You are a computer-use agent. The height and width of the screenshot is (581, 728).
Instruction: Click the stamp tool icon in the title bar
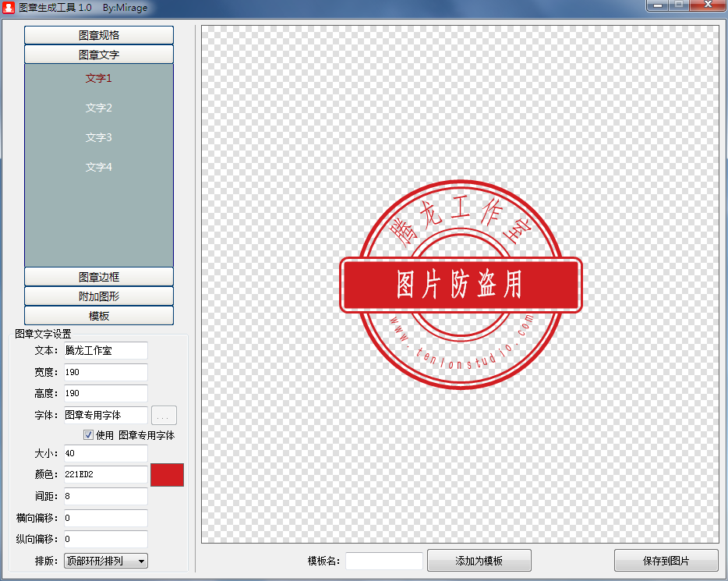point(9,8)
